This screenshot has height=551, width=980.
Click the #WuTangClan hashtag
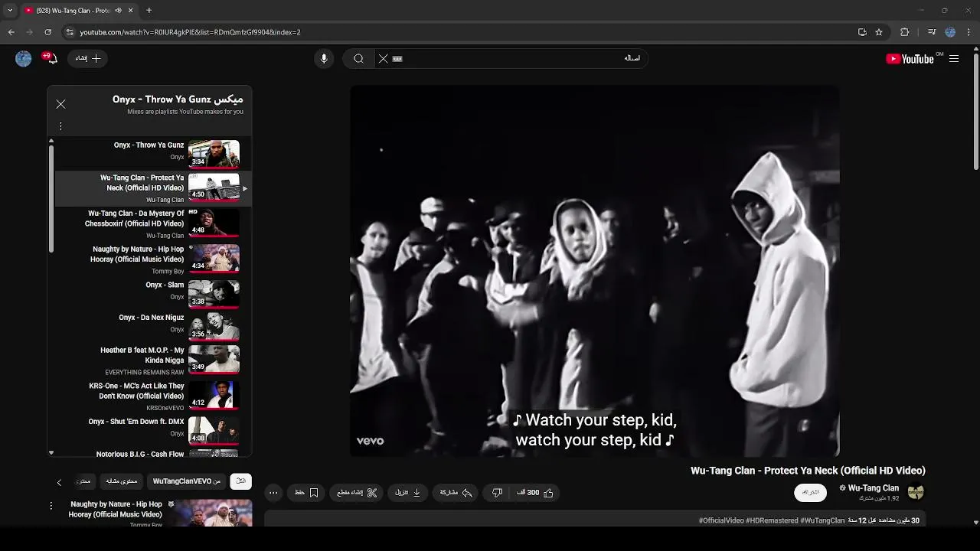coord(822,520)
